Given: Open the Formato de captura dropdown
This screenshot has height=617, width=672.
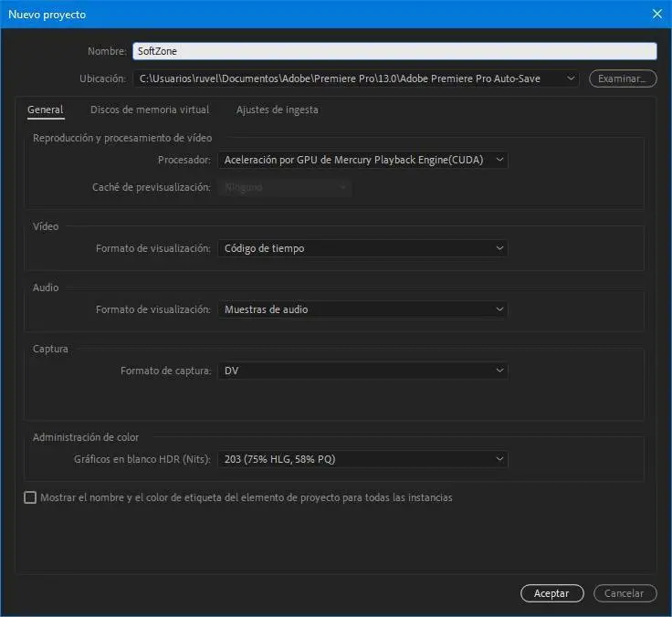Looking at the screenshot, I should coord(363,371).
